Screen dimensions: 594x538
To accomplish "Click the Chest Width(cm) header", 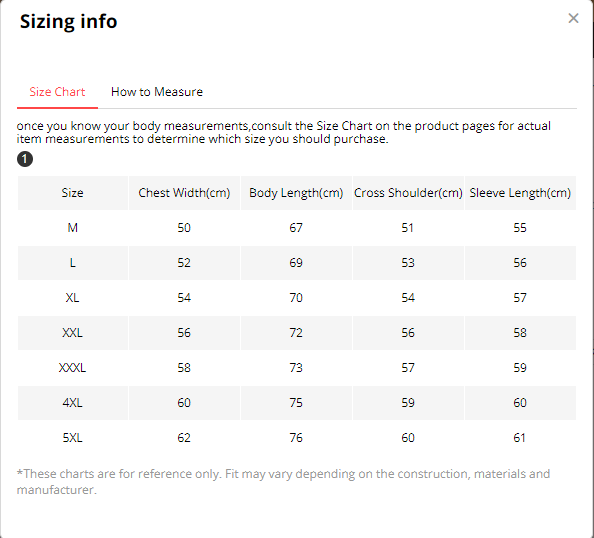I will [x=184, y=193].
